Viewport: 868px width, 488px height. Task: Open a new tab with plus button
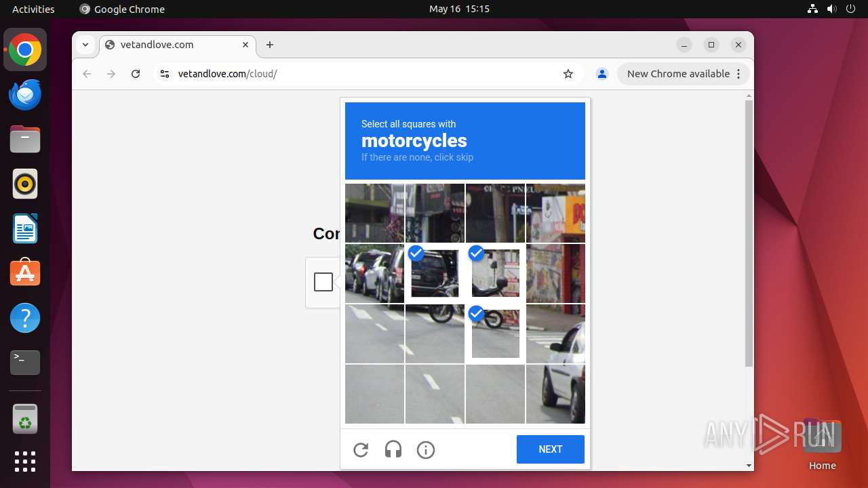[270, 45]
